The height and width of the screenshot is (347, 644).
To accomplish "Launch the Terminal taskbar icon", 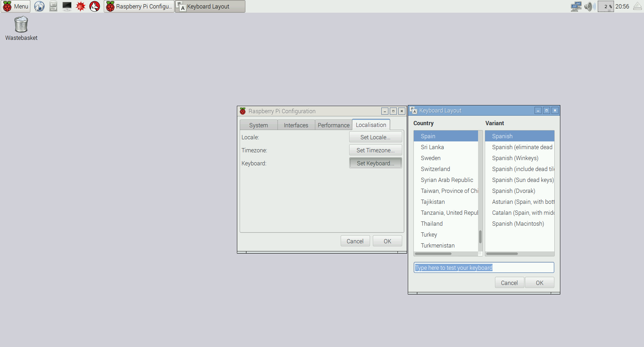I will click(x=67, y=6).
